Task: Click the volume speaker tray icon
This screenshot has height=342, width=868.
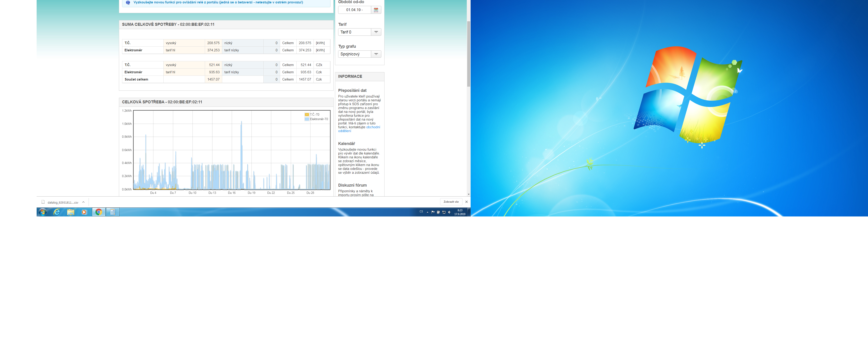Action: (449, 212)
